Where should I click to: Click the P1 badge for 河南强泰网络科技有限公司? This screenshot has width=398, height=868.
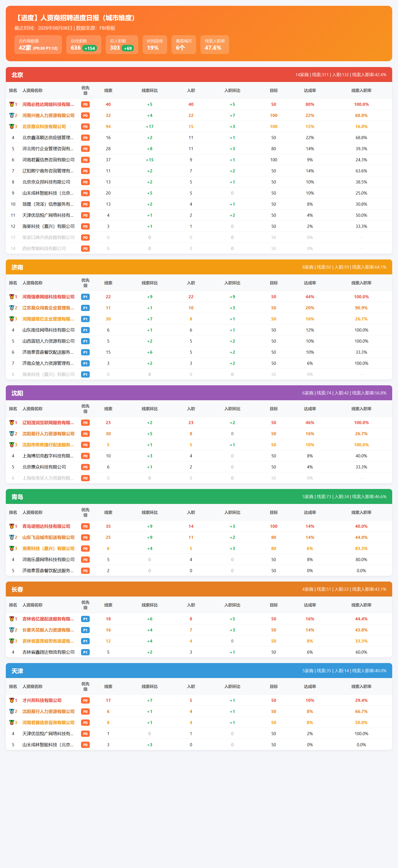85,297
